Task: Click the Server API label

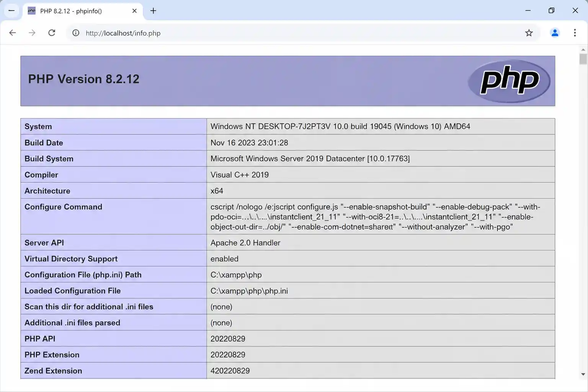Action: coord(44,243)
